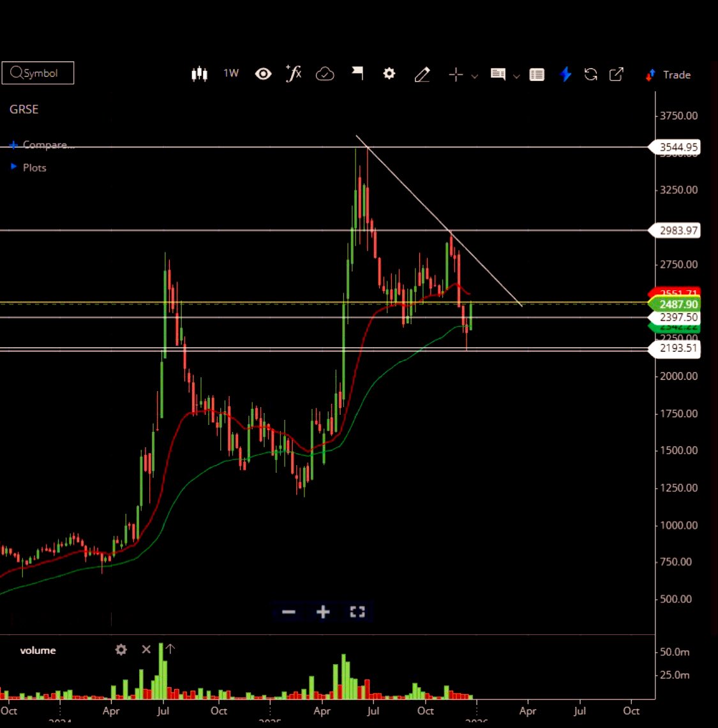Click the 2487.90 current price label
This screenshot has width=718, height=728.
click(675, 304)
